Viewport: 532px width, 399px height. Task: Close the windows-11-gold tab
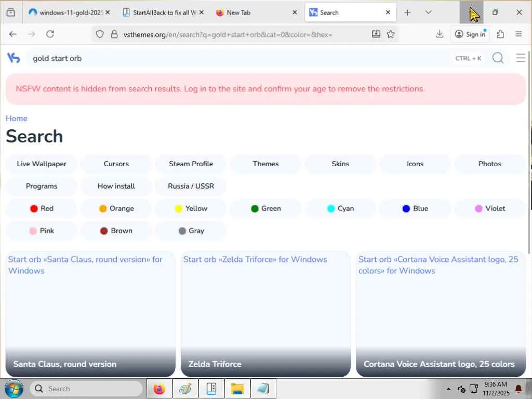[107, 12]
